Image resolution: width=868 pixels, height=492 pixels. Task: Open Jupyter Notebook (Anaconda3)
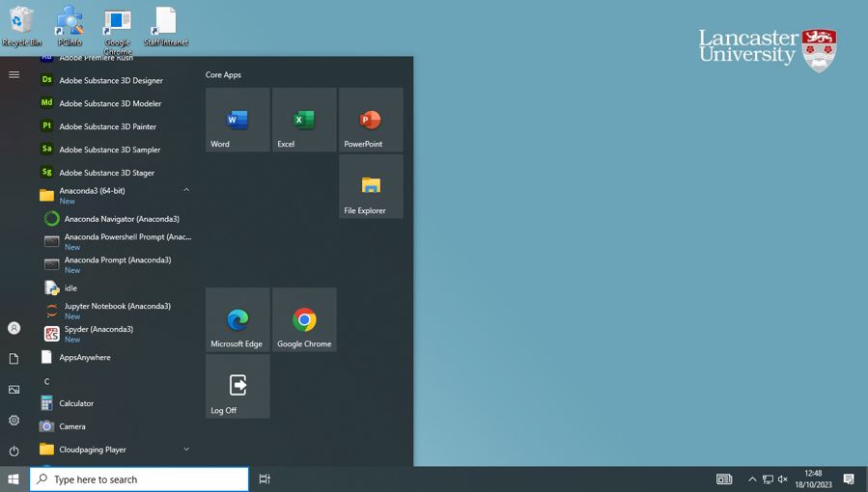[x=117, y=310]
